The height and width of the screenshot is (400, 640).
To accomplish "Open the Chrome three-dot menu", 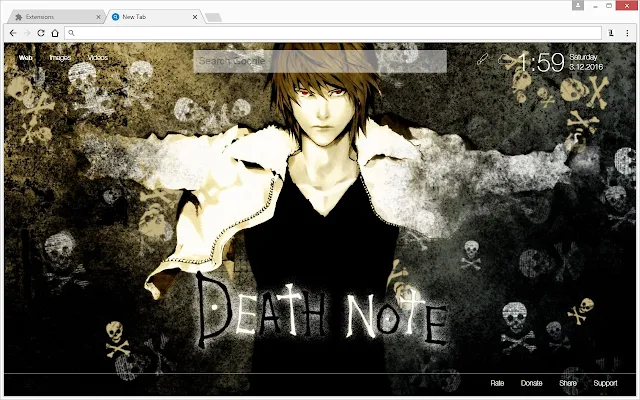I will pyautogui.click(x=627, y=33).
